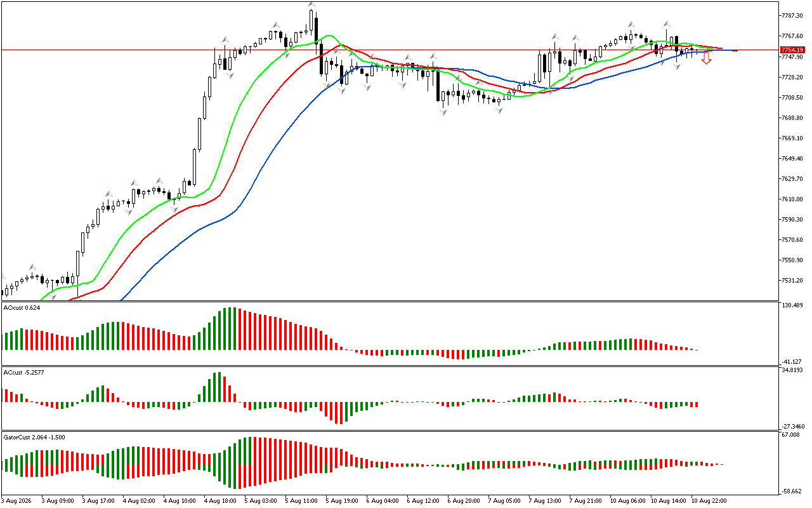The width and height of the screenshot is (812, 508).
Task: Select the 7629.70 price scale label
Action: [791, 178]
